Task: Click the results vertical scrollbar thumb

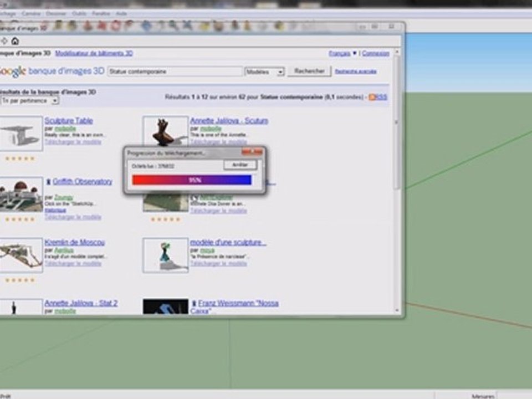Action: (x=397, y=123)
